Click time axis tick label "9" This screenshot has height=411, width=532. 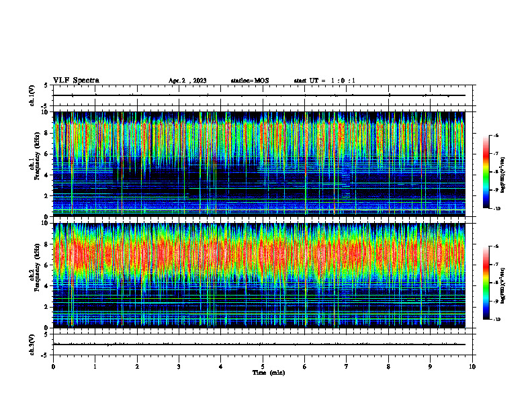[x=430, y=367]
